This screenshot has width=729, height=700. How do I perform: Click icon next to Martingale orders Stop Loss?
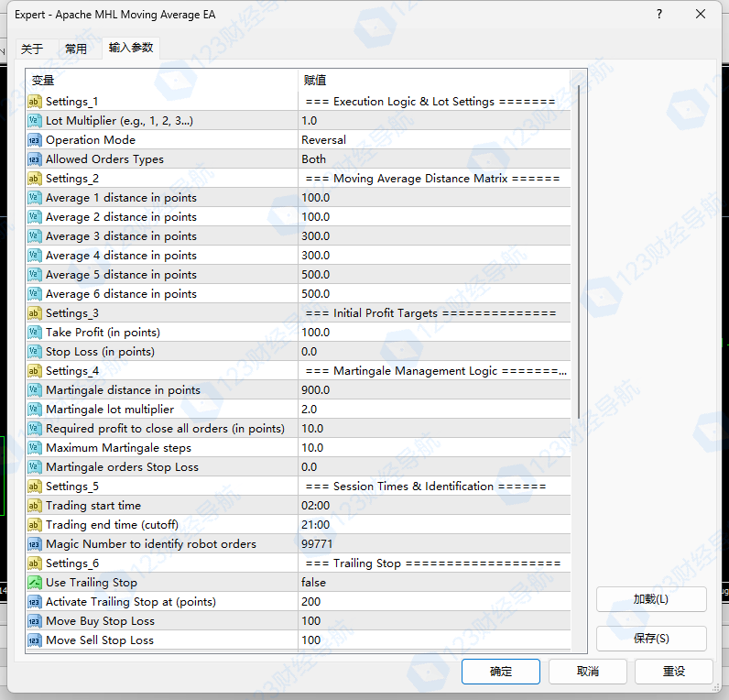[x=35, y=467]
